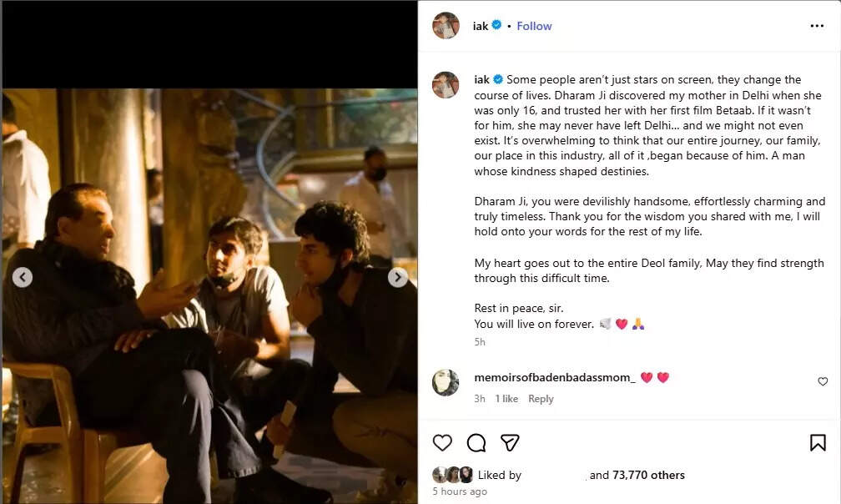Viewport: 841px width, 504px height.
Task: Click the Follow link beside iak
Action: click(534, 26)
